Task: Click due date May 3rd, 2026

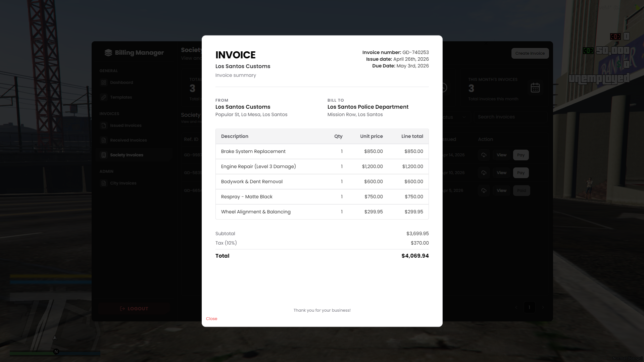Action: [x=412, y=66]
